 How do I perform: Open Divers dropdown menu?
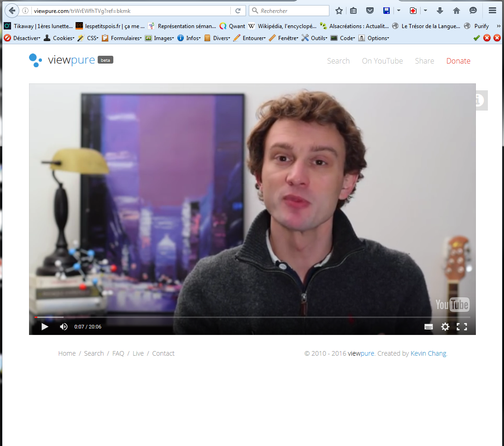(x=217, y=38)
